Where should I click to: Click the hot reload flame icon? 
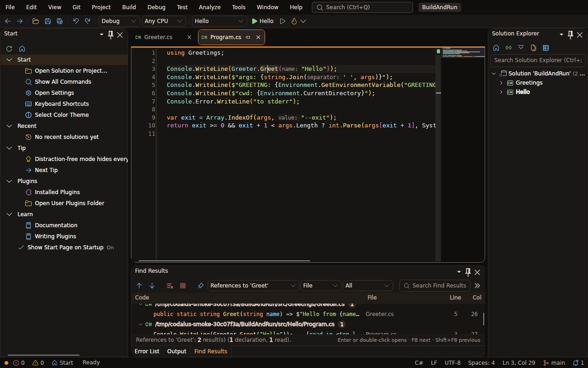click(294, 21)
